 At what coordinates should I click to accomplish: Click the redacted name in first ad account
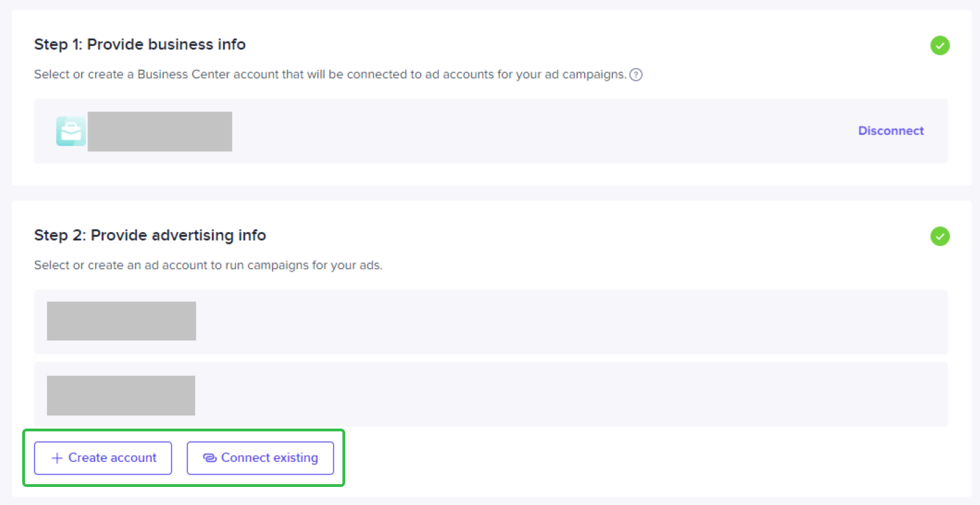coord(122,321)
